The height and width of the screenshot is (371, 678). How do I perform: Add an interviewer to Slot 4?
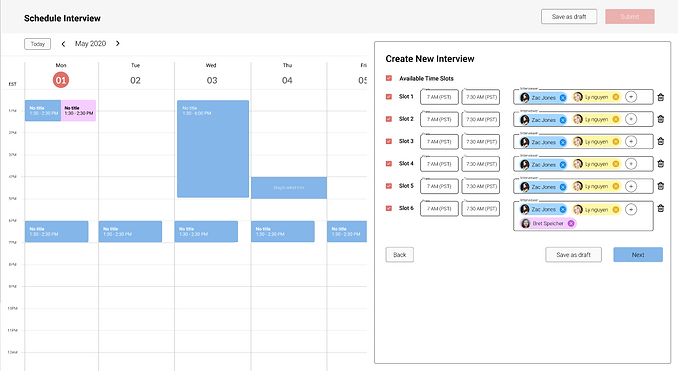click(631, 164)
